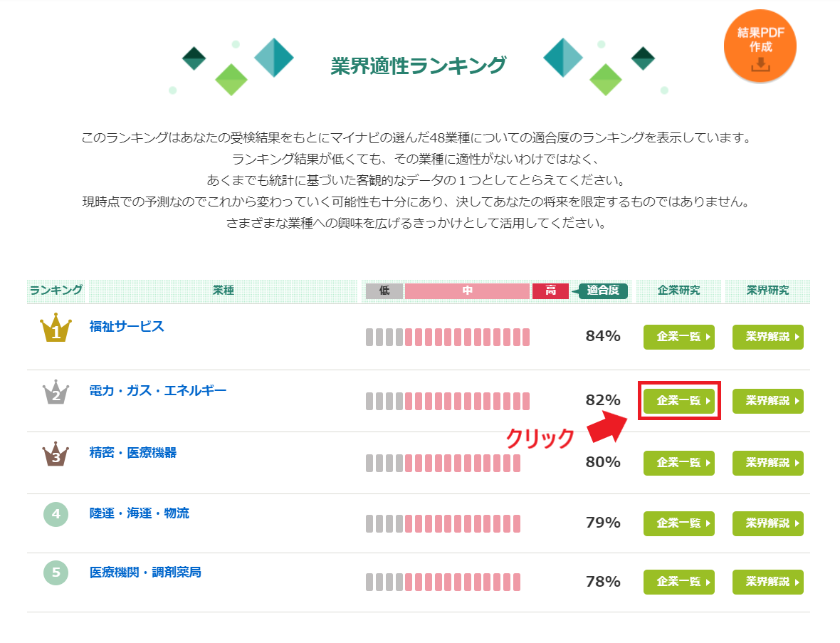Open 業界解説 for 福祉サービス

[x=767, y=337]
